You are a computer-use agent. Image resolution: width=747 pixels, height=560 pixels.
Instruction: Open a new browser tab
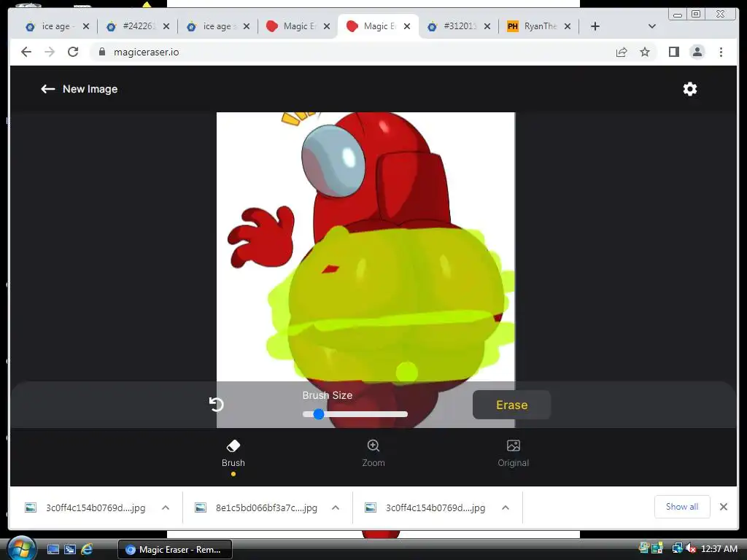click(595, 26)
